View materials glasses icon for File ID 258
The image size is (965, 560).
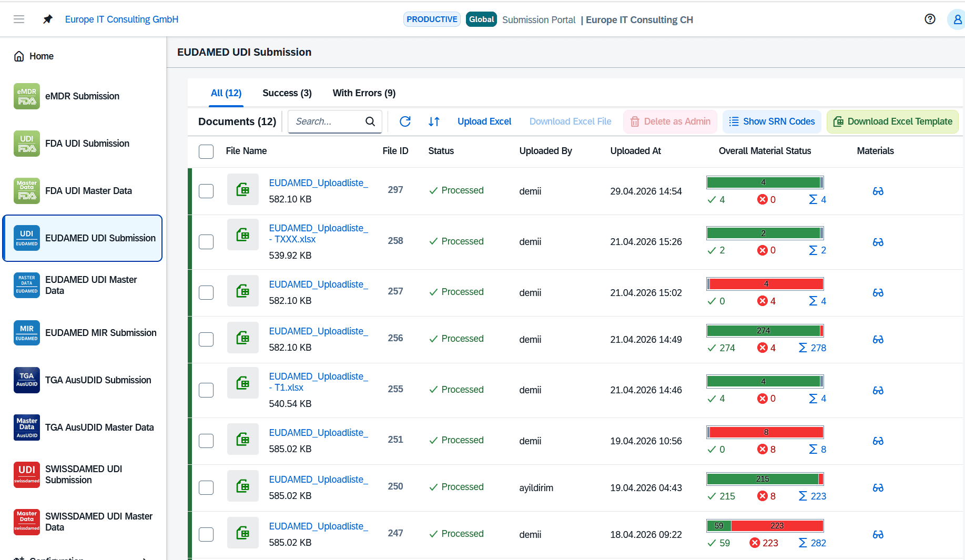[878, 242]
